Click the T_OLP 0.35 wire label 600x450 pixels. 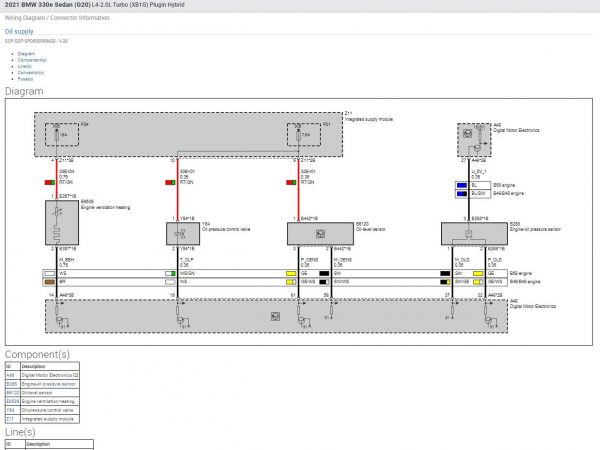tap(187, 262)
